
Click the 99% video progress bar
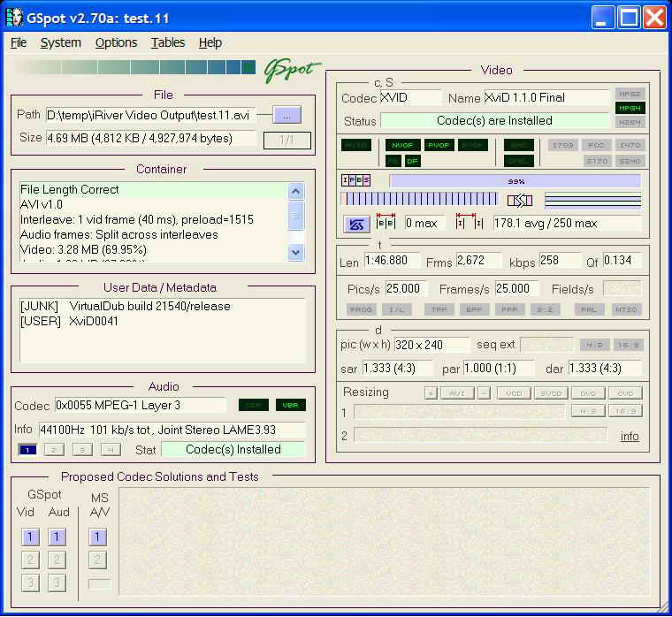[515, 180]
